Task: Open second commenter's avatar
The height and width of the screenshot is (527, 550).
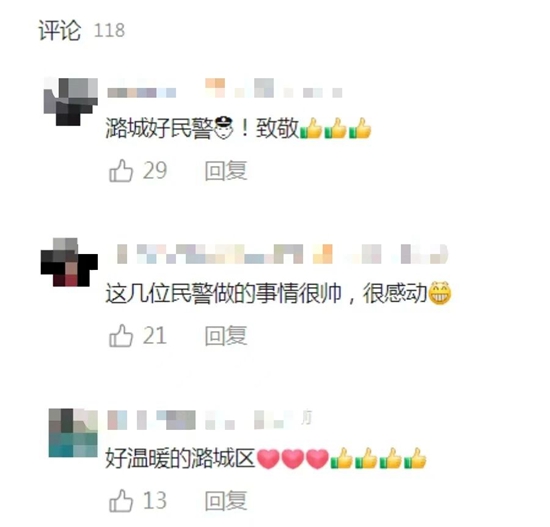Action: 69,262
